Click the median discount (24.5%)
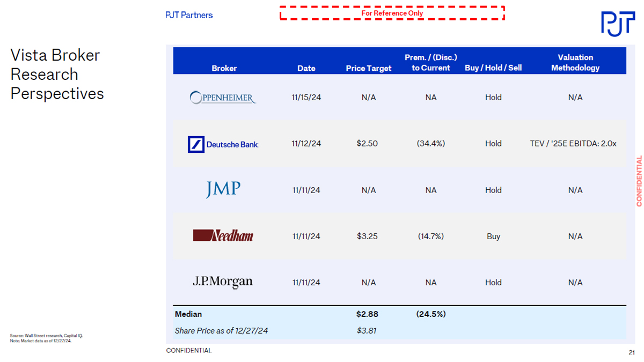This screenshot has height=362, width=644. coord(431,314)
